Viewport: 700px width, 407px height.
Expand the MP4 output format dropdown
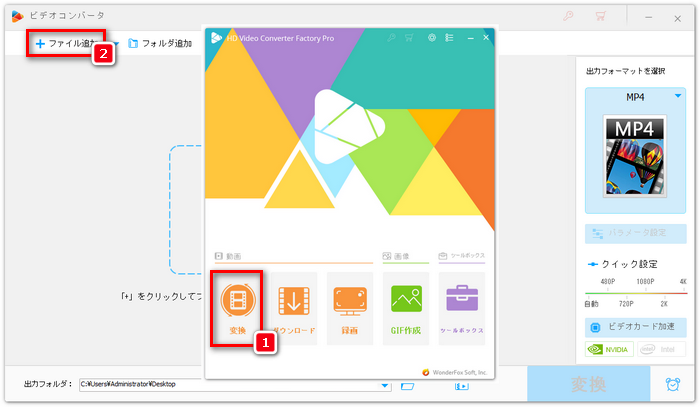click(x=679, y=95)
